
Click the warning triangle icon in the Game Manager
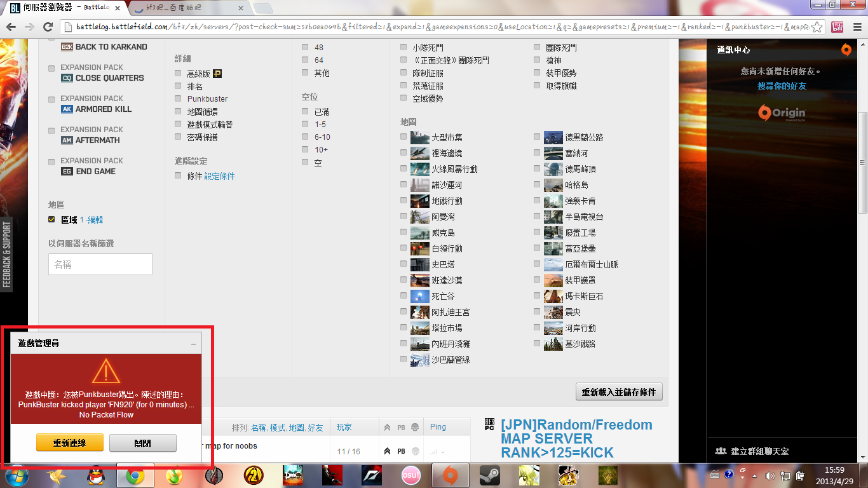coord(106,371)
